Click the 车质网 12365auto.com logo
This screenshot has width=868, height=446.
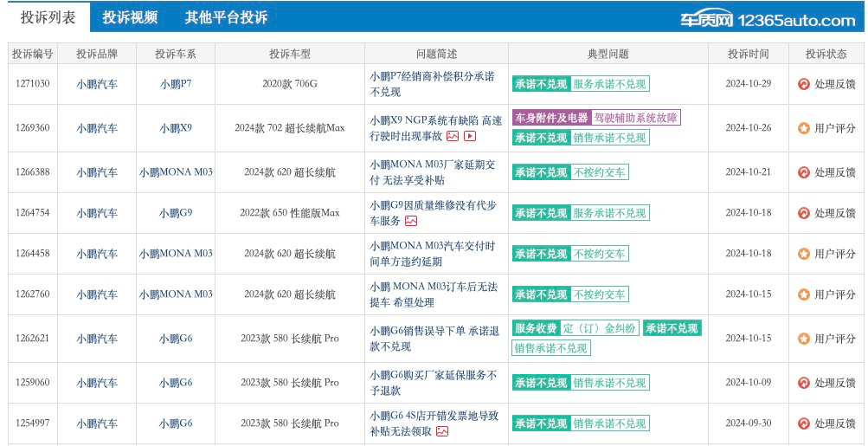767,20
